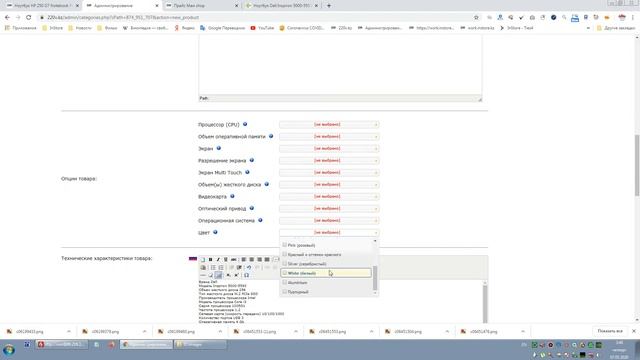Check the Silver (серебристый) color option
640x360 pixels.
click(x=284, y=264)
